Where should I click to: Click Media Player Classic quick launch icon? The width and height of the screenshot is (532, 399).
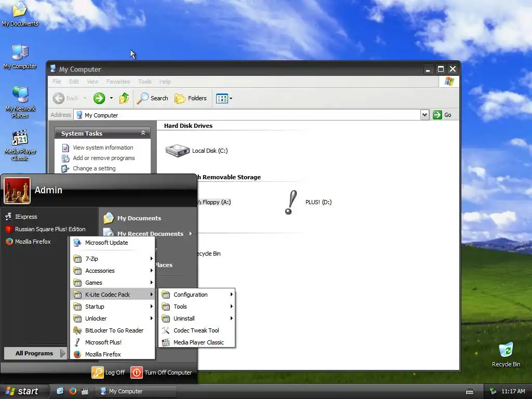(85, 391)
